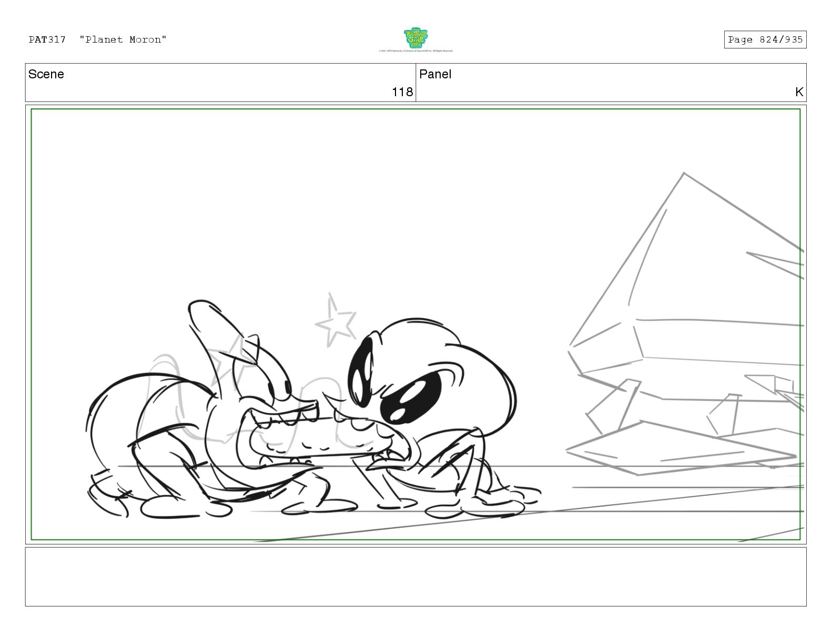The height and width of the screenshot is (644, 832).
Task: Select the "Planet Moron" title text
Action: pyautogui.click(x=123, y=39)
